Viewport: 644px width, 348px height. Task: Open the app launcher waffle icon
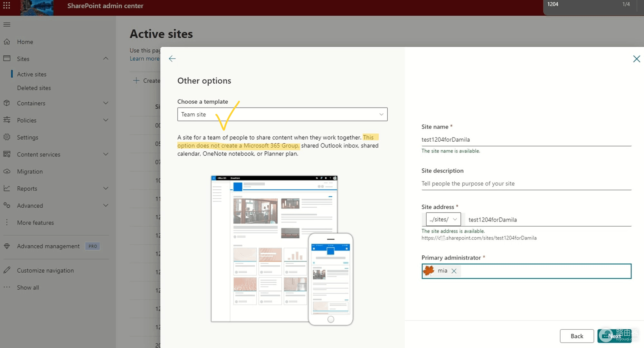6,5
